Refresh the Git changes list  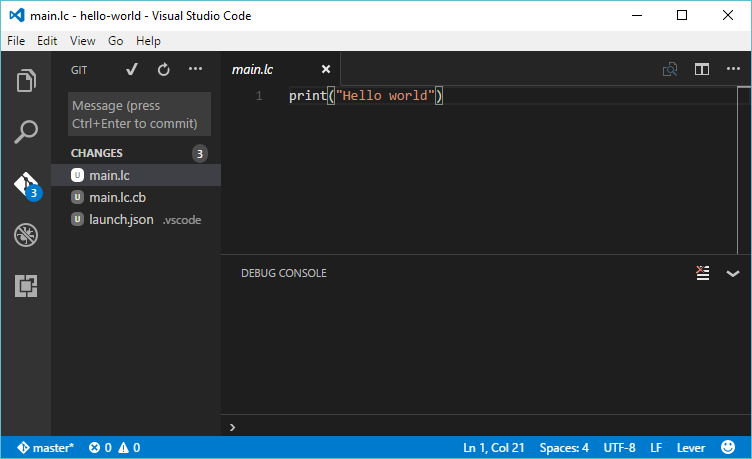(163, 69)
